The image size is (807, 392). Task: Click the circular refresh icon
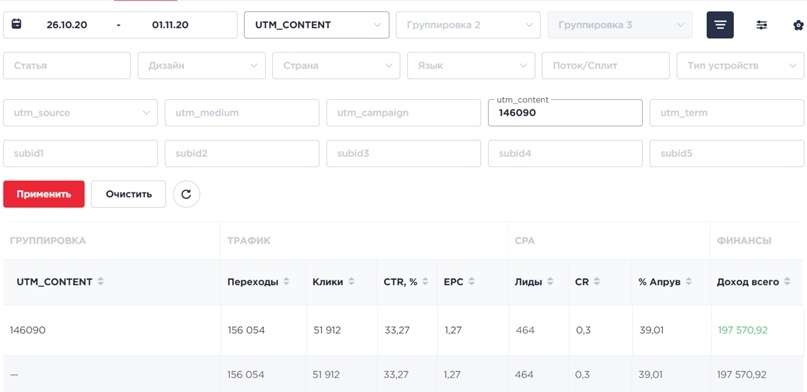tap(186, 194)
